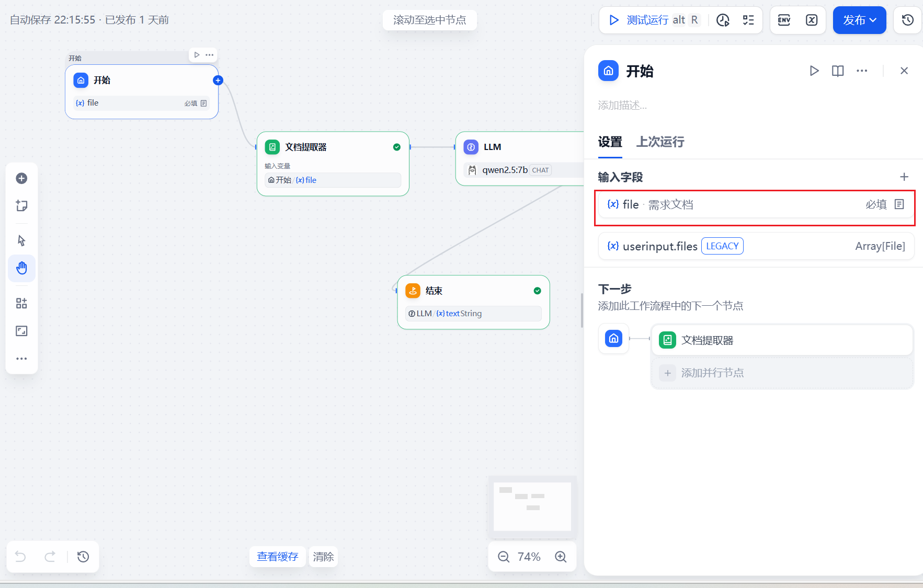This screenshot has height=588, width=923.
Task: Click the 查看缓存 button
Action: [x=277, y=557]
